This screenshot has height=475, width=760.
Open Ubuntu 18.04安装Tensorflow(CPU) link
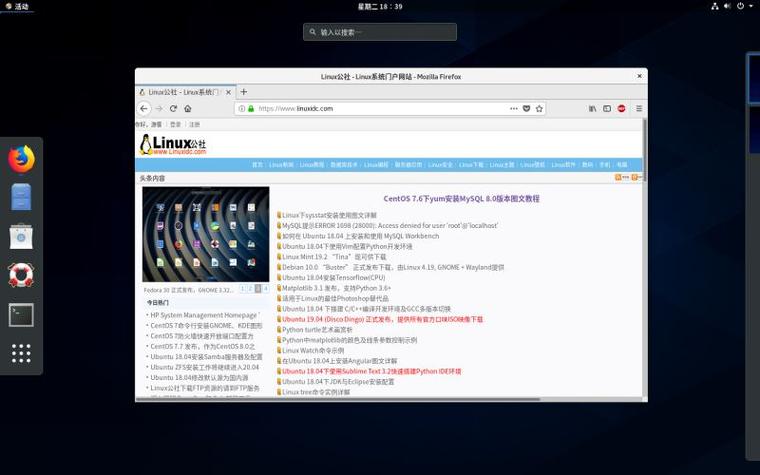[333, 278]
